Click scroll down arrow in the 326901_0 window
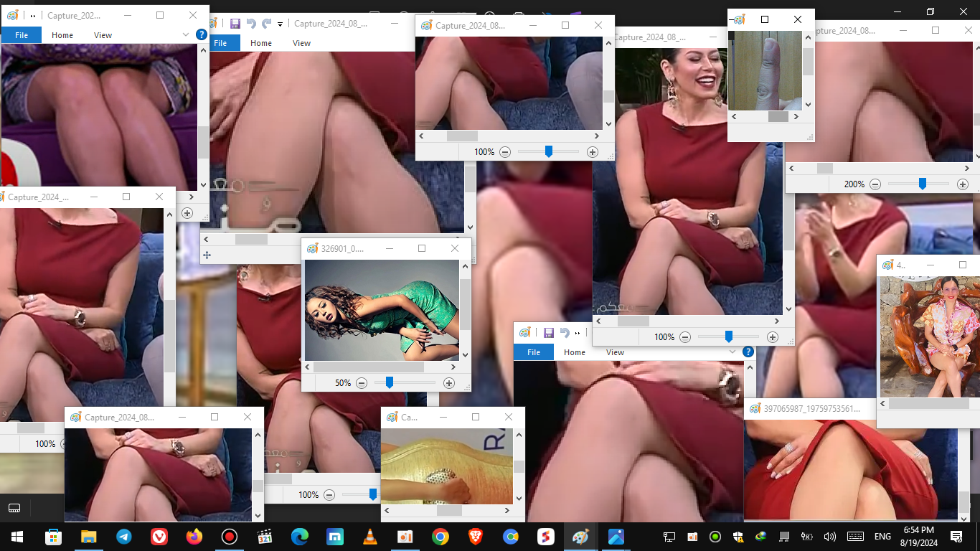This screenshot has width=980, height=551. tap(465, 355)
